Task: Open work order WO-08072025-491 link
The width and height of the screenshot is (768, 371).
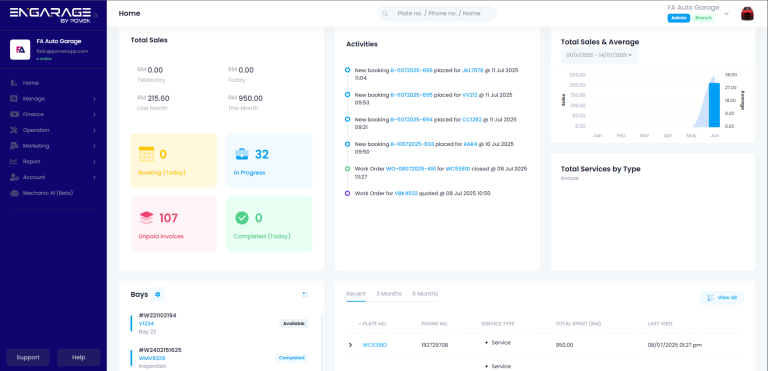Action: [x=411, y=169]
